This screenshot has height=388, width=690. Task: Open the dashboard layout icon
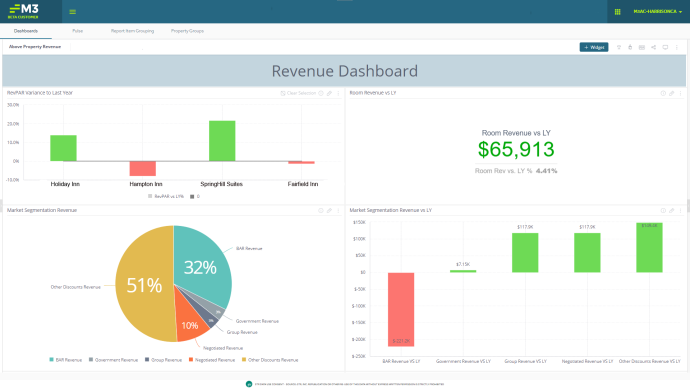click(642, 47)
